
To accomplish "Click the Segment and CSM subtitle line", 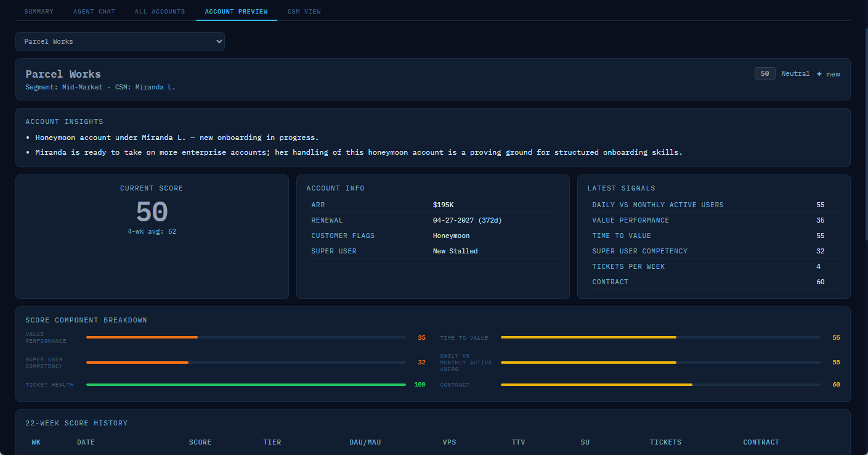I will [100, 88].
